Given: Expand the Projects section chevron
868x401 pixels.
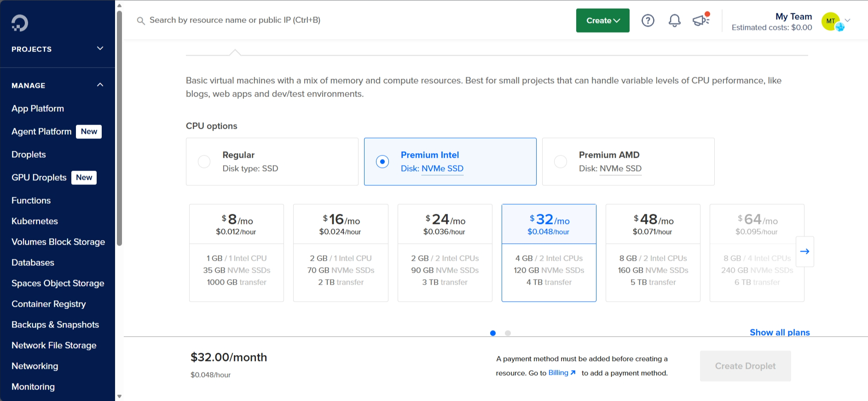Looking at the screenshot, I should pos(100,49).
